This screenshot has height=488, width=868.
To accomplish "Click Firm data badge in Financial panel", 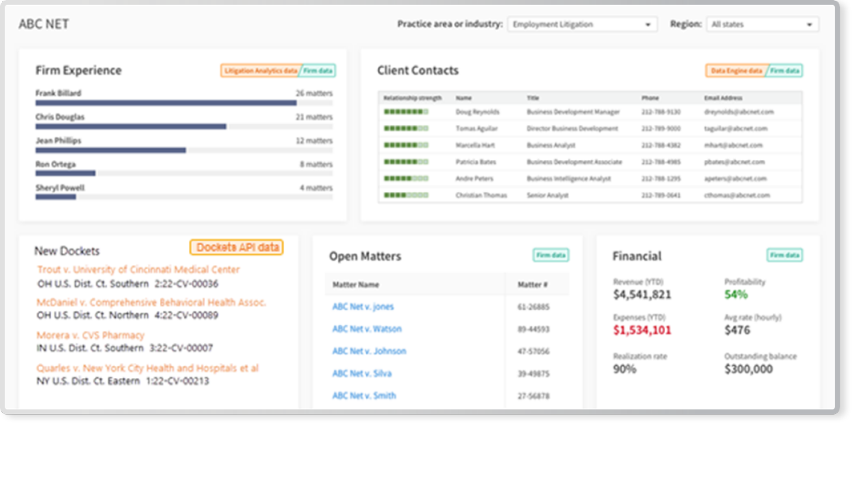I will click(x=784, y=255).
